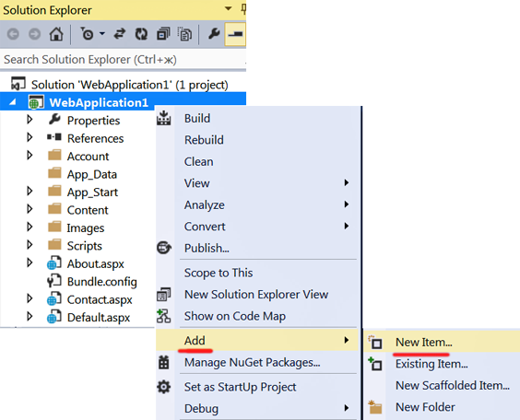Open the View submenu

point(258,183)
